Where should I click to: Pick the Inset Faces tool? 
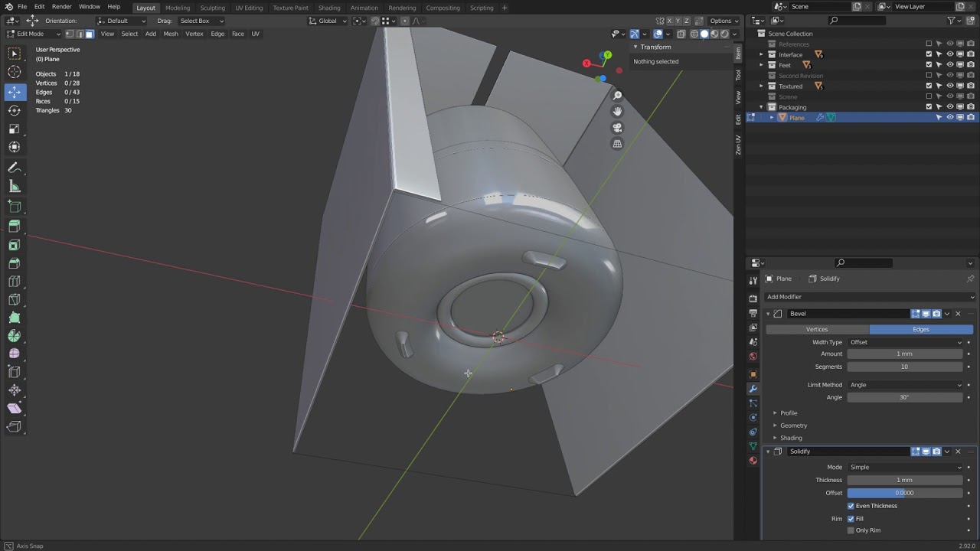[14, 245]
